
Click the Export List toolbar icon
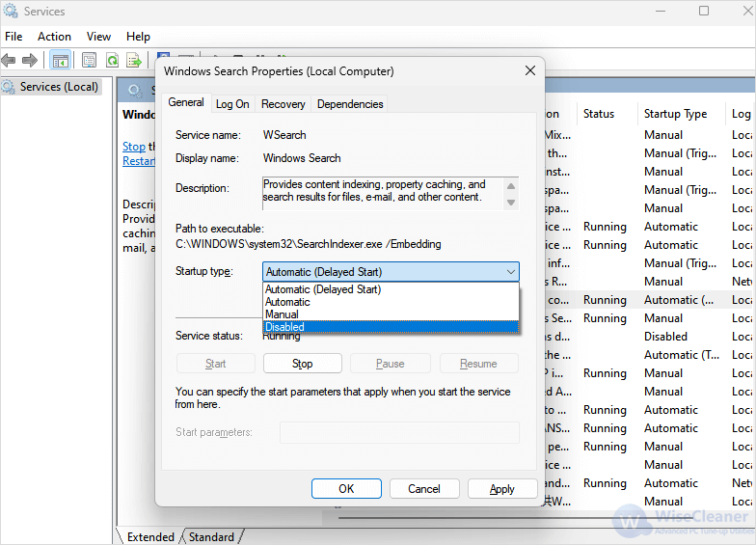[x=133, y=60]
